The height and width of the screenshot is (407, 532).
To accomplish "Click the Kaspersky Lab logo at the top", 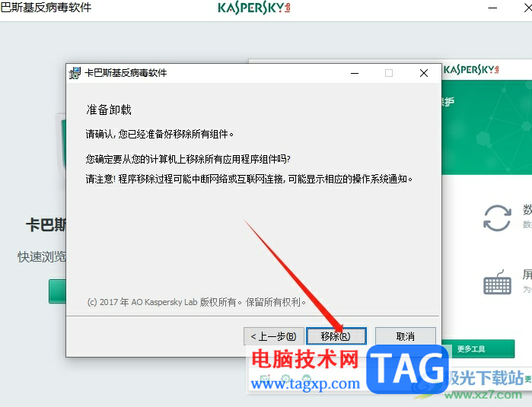I will point(254,8).
